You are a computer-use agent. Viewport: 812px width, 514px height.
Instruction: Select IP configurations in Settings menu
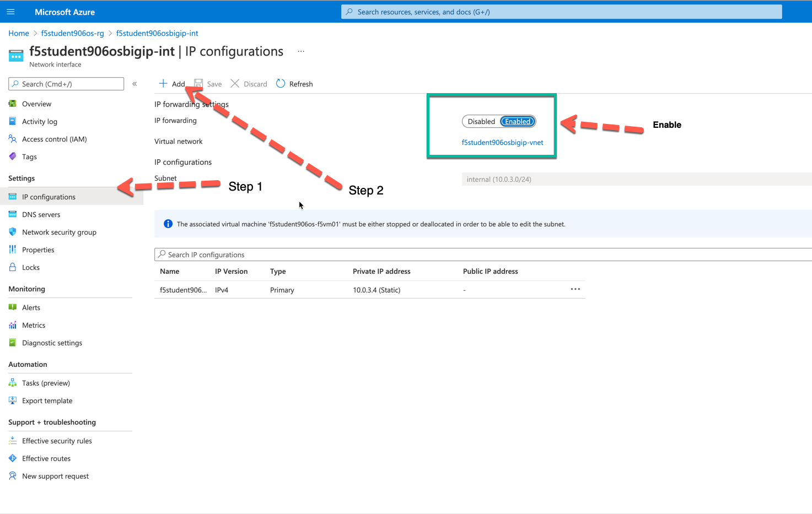(x=49, y=197)
